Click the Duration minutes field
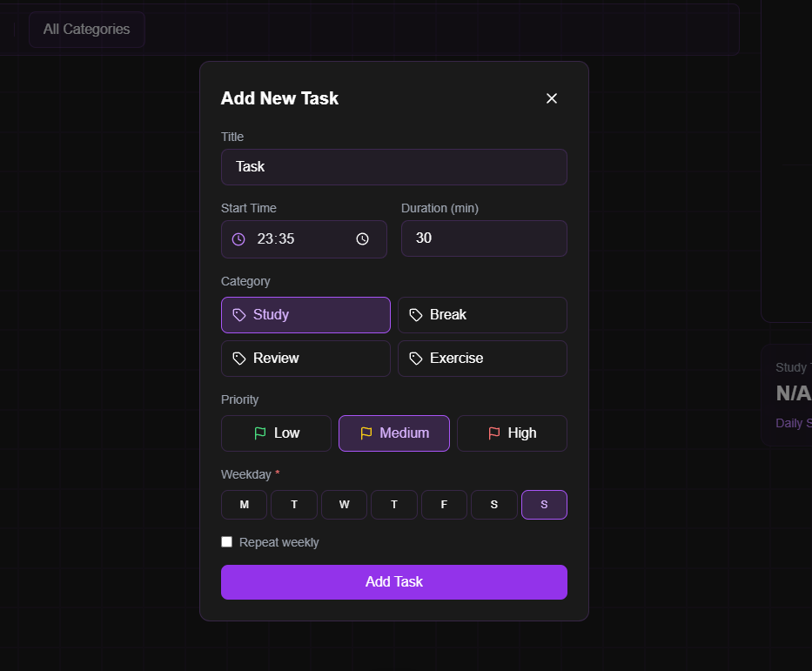The image size is (812, 671). pos(484,238)
